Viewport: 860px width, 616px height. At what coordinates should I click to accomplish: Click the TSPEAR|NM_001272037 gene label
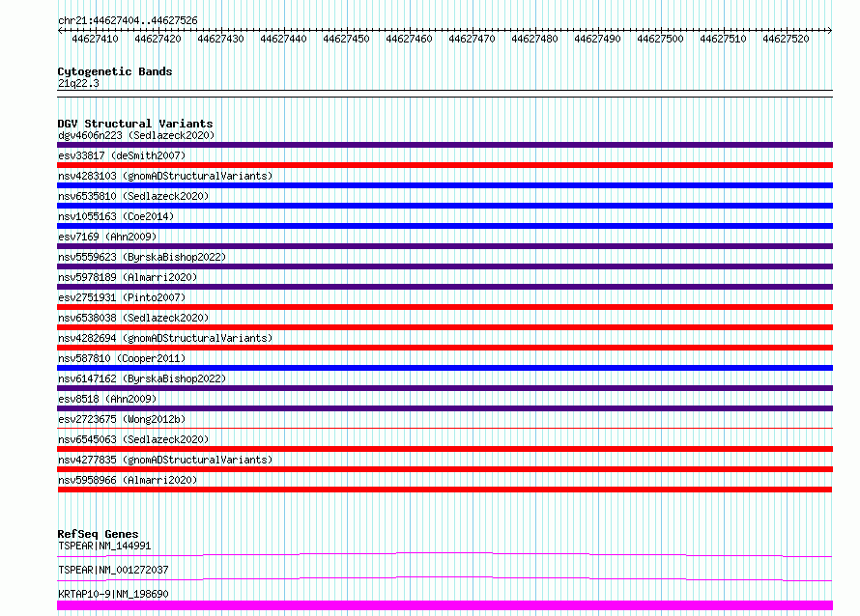113,570
